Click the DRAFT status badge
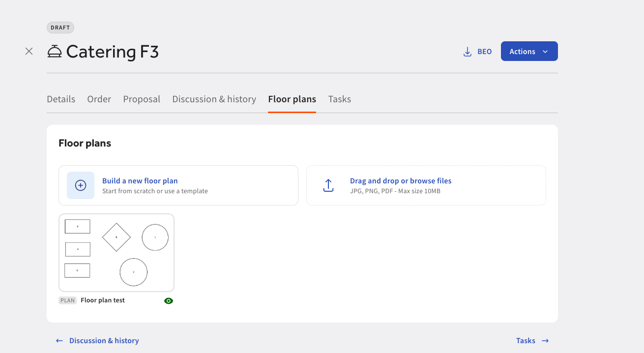 pyautogui.click(x=60, y=28)
